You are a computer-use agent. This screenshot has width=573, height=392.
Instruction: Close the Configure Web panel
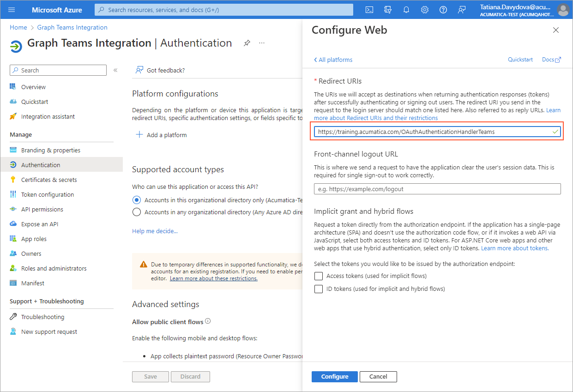pos(556,30)
